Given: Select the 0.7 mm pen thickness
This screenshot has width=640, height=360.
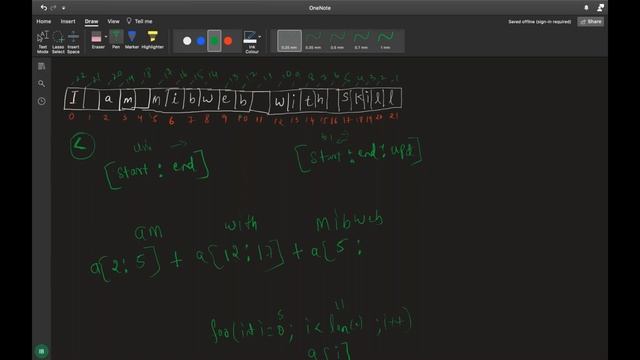Looking at the screenshot, I should (x=361, y=41).
